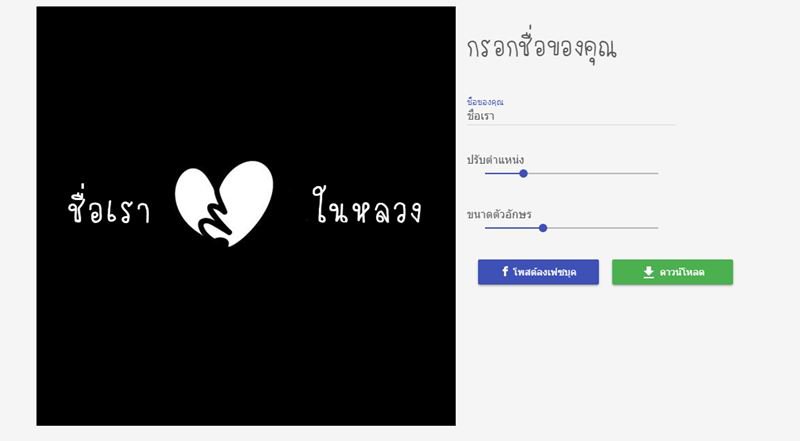
Task: Click the ขนาดตัวอักษร label
Action: [x=499, y=214]
